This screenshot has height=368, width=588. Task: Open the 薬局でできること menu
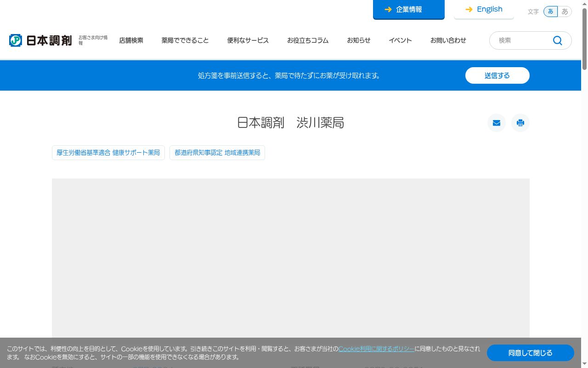[185, 40]
